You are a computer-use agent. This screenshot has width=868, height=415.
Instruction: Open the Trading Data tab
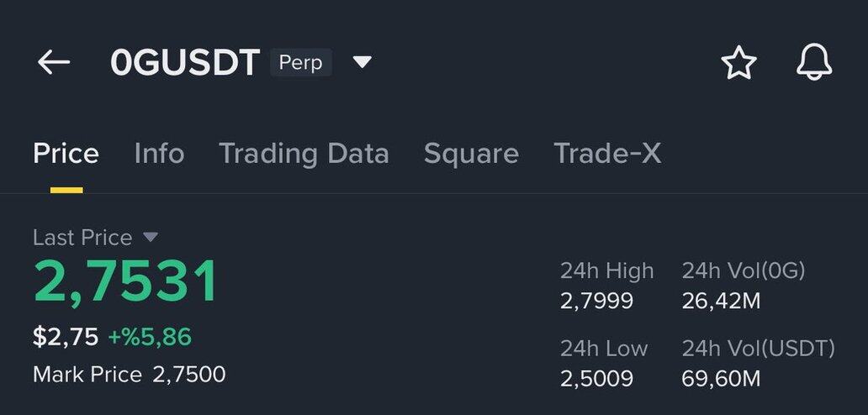click(x=304, y=154)
